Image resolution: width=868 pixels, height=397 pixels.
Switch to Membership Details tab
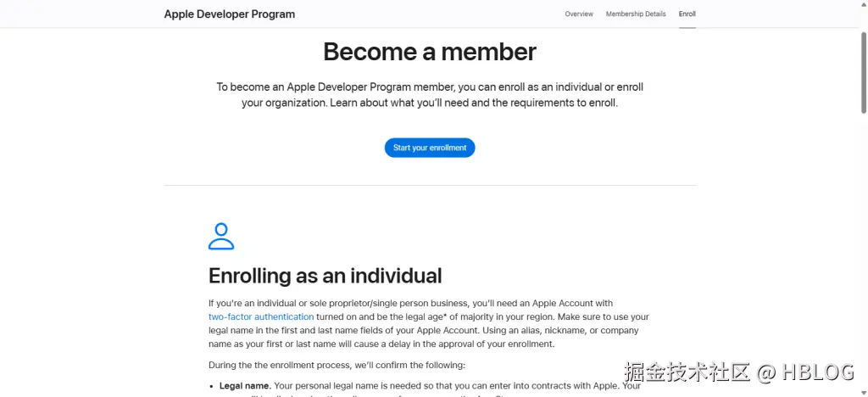point(636,14)
